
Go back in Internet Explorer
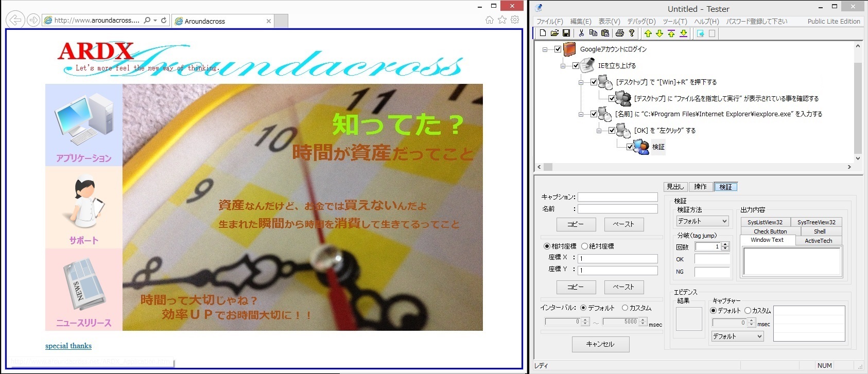coord(16,20)
